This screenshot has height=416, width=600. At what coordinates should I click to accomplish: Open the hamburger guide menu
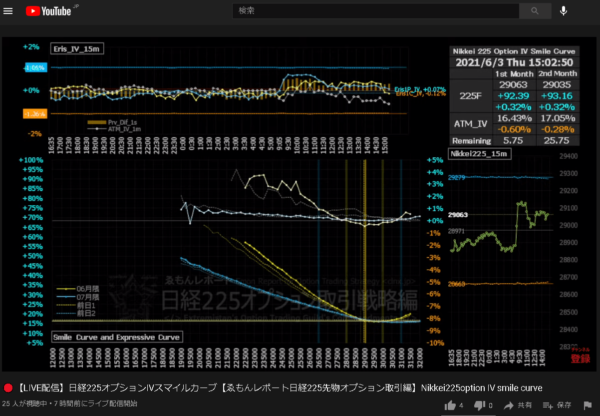pos(11,12)
